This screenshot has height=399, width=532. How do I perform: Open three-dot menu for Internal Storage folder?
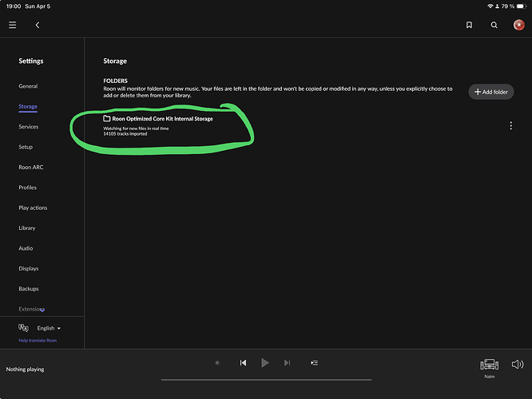(510, 126)
